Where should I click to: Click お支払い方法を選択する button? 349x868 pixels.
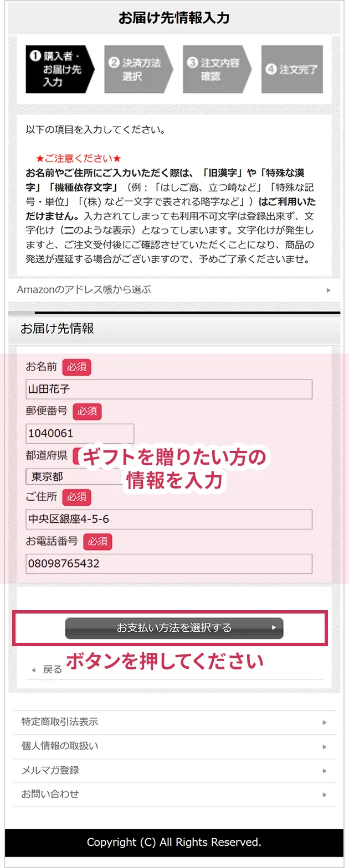(x=174, y=628)
